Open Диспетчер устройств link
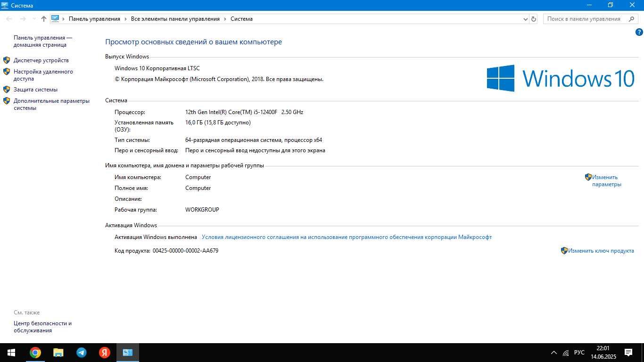This screenshot has height=362, width=644. (x=41, y=60)
